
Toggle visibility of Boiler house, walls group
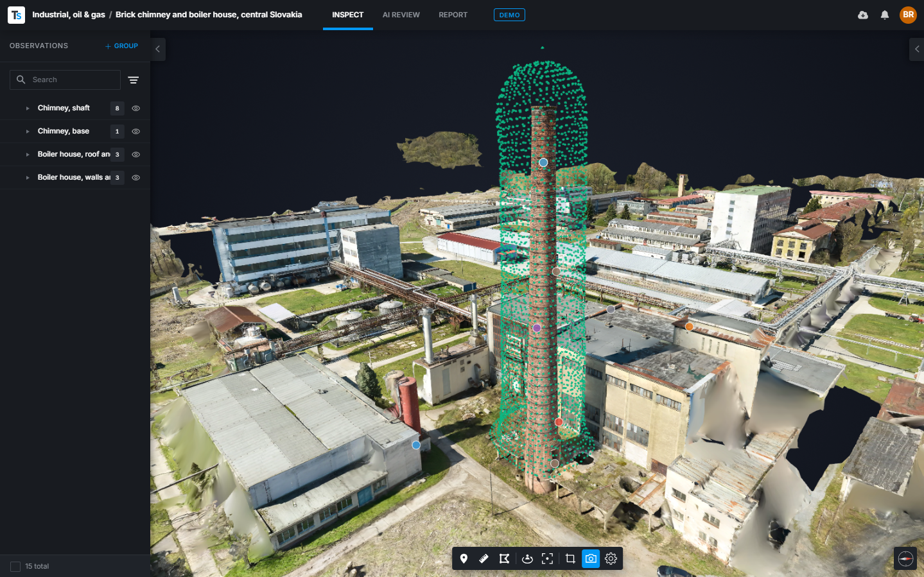pyautogui.click(x=136, y=178)
